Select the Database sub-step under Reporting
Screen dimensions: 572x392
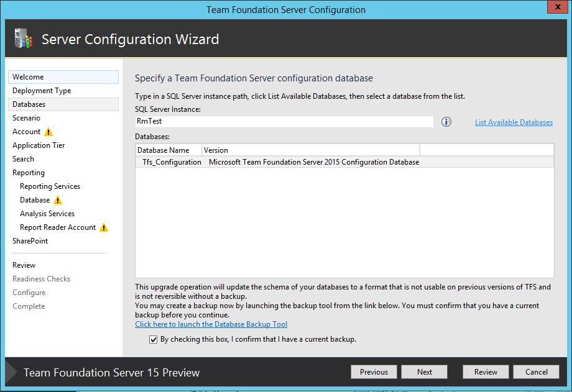coord(35,200)
